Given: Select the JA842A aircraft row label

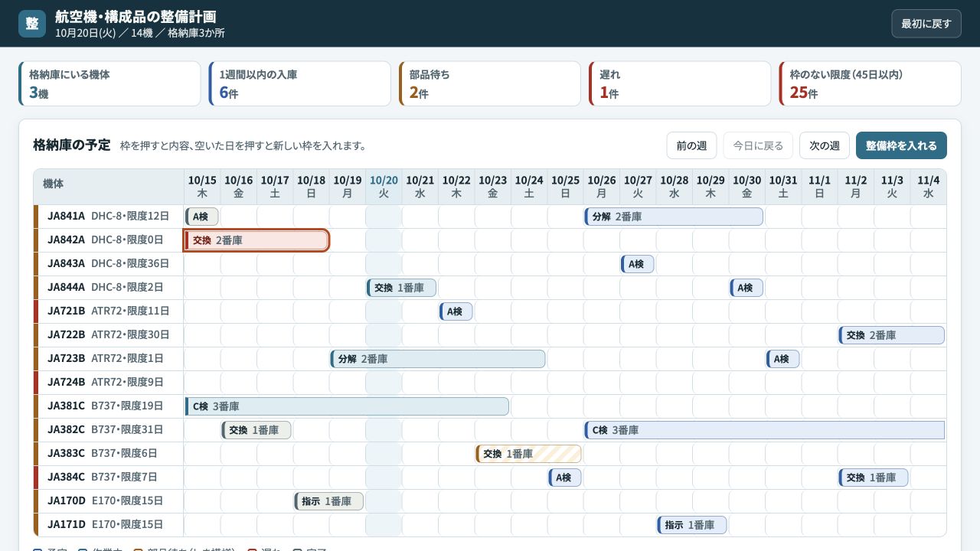Looking at the screenshot, I should (109, 240).
